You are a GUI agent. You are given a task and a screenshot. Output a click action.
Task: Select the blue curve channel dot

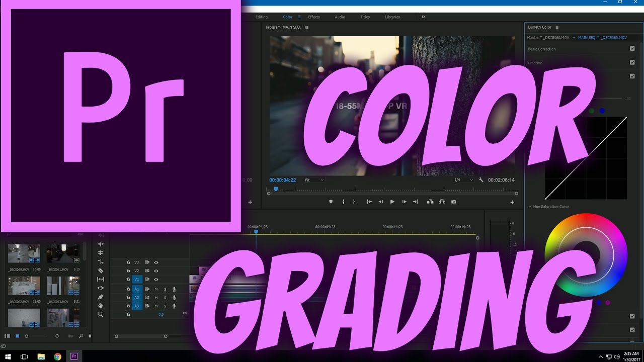[x=602, y=111]
